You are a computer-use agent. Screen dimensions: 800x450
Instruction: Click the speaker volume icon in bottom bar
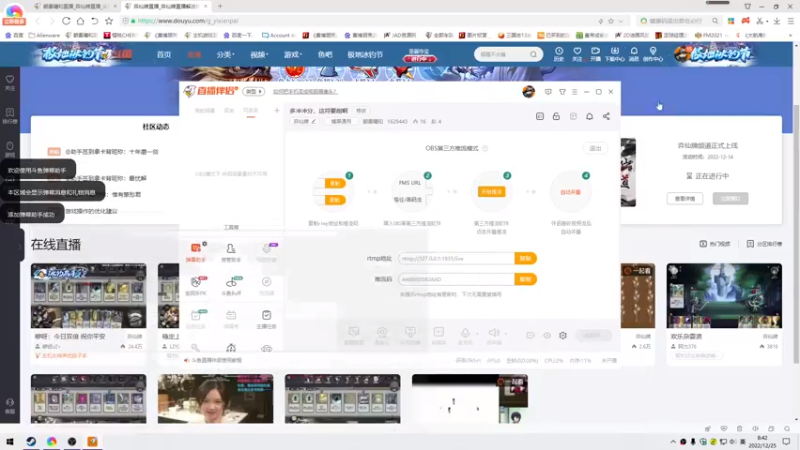(x=493, y=333)
